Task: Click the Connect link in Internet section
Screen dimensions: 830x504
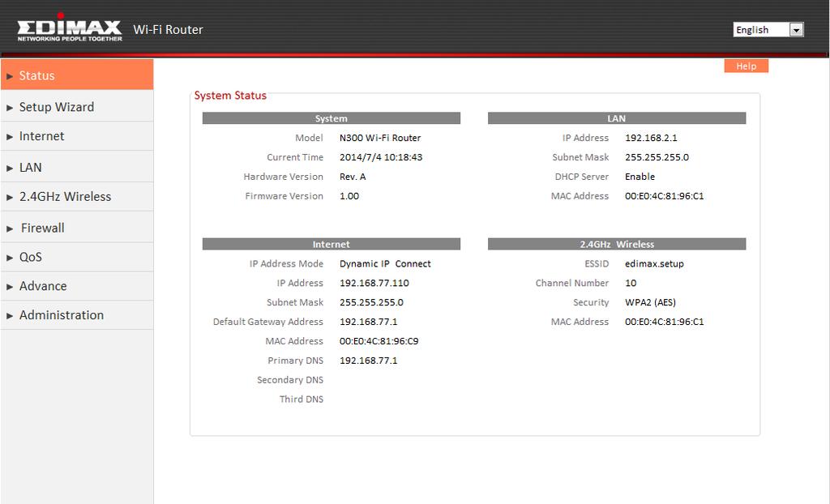Action: point(413,263)
